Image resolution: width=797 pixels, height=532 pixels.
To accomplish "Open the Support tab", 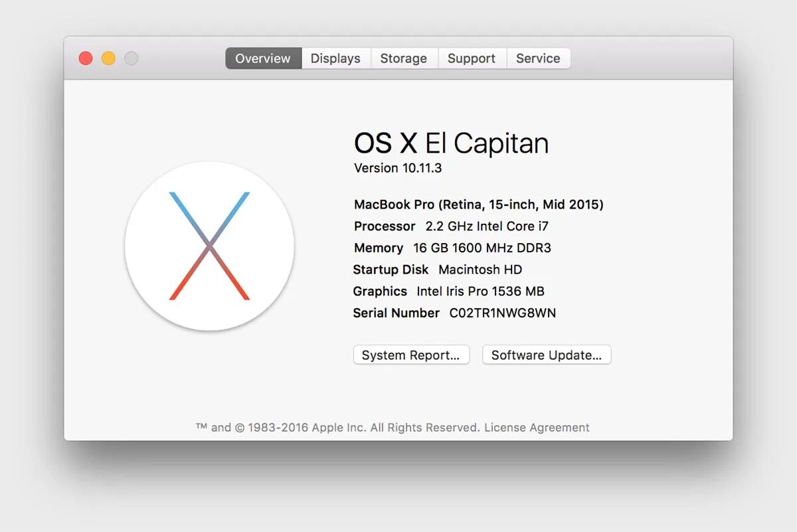I will click(472, 58).
